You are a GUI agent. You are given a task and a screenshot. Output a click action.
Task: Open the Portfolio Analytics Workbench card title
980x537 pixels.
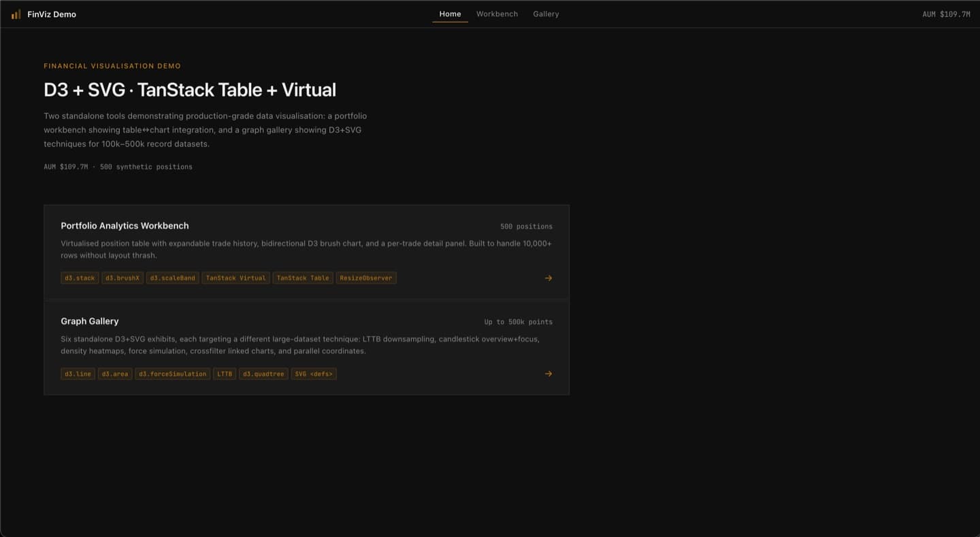pos(125,226)
